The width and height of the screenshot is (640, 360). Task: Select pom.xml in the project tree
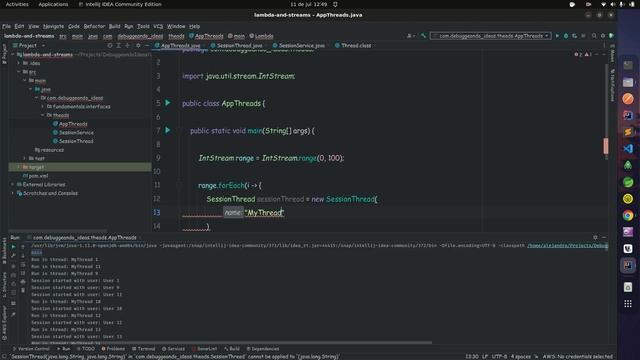tap(38, 176)
